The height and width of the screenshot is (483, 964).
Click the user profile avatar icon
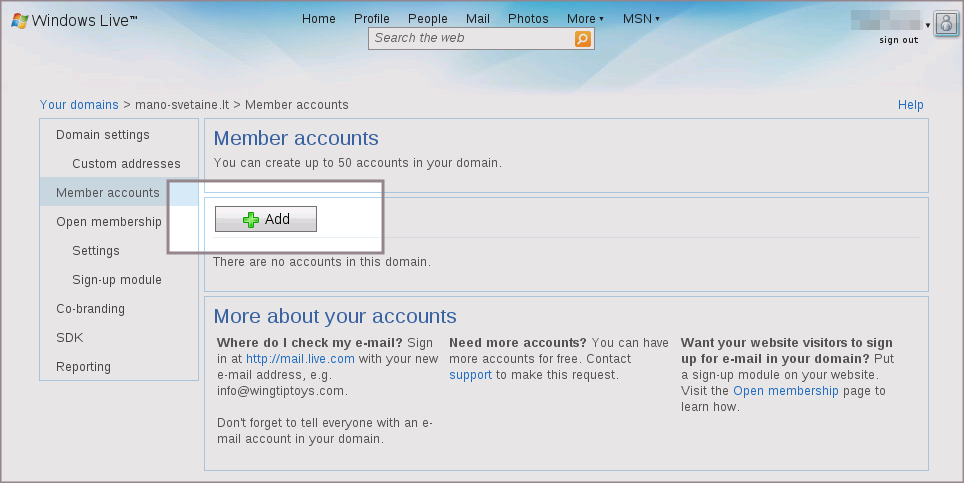pos(946,25)
